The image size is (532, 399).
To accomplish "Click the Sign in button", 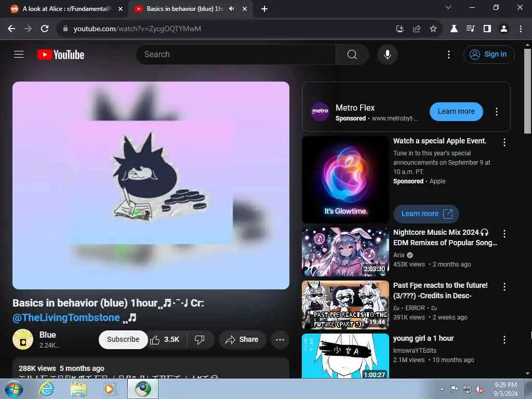I will (x=488, y=54).
